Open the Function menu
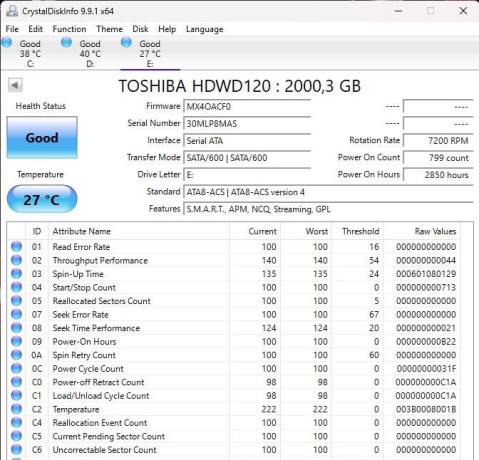 (69, 29)
